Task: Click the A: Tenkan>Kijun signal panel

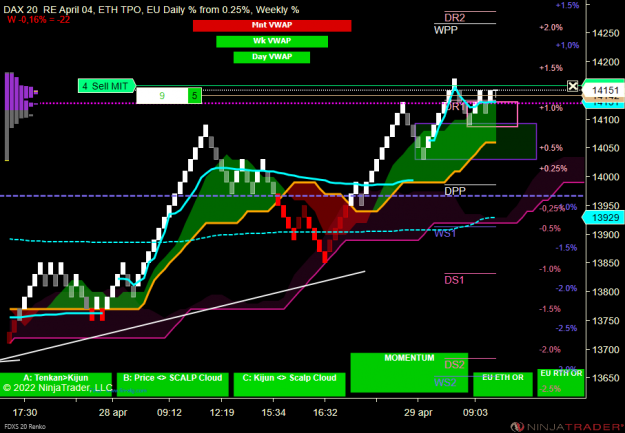Action: pos(56,384)
